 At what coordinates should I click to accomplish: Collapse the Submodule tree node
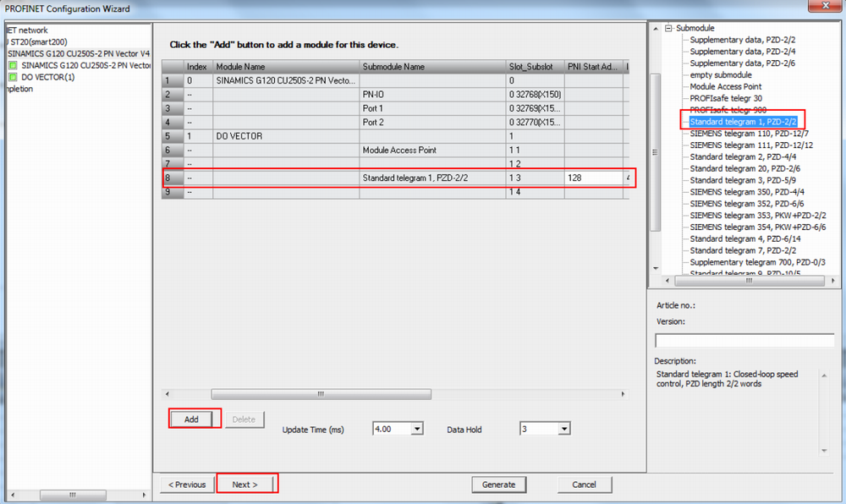click(668, 28)
